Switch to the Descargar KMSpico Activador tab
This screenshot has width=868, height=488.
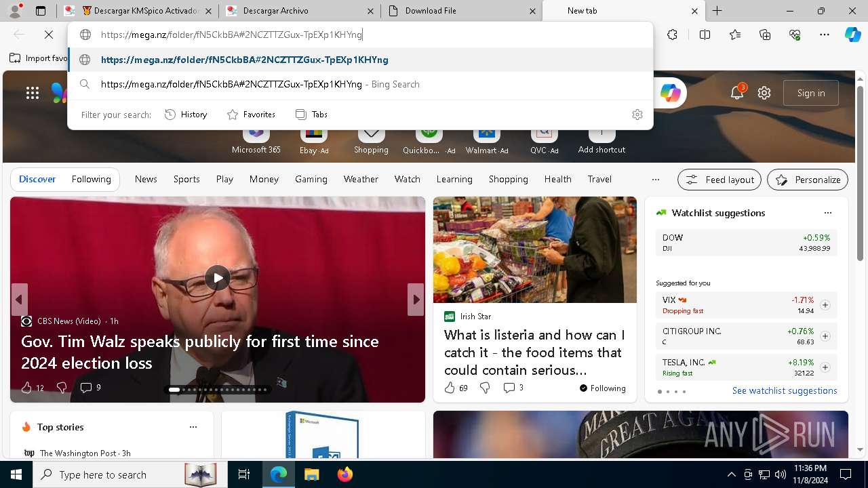(x=138, y=11)
